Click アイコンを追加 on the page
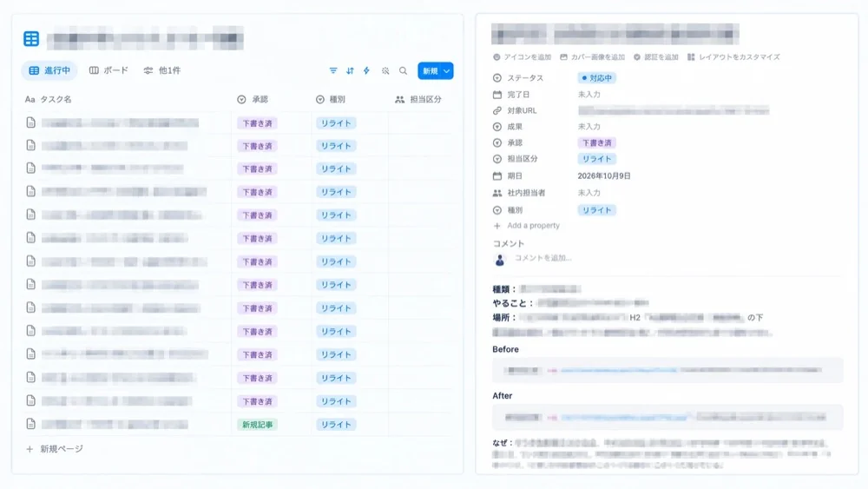 [522, 57]
